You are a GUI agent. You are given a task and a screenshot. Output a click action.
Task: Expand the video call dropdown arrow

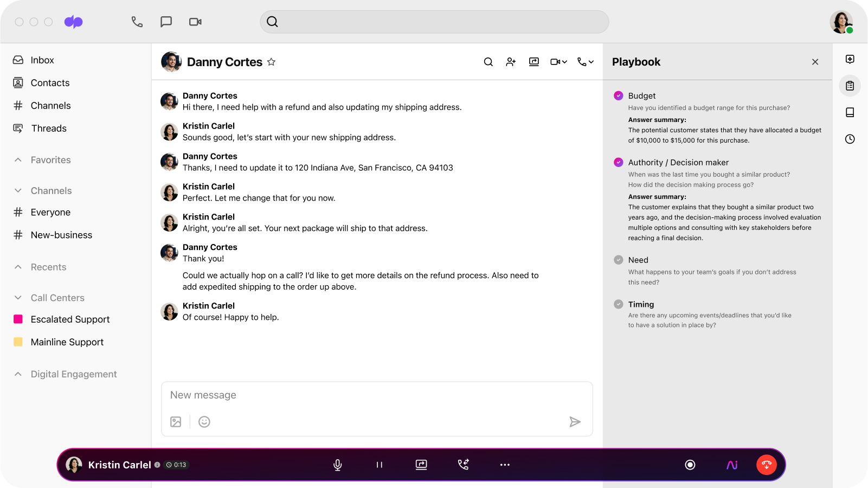(x=564, y=62)
